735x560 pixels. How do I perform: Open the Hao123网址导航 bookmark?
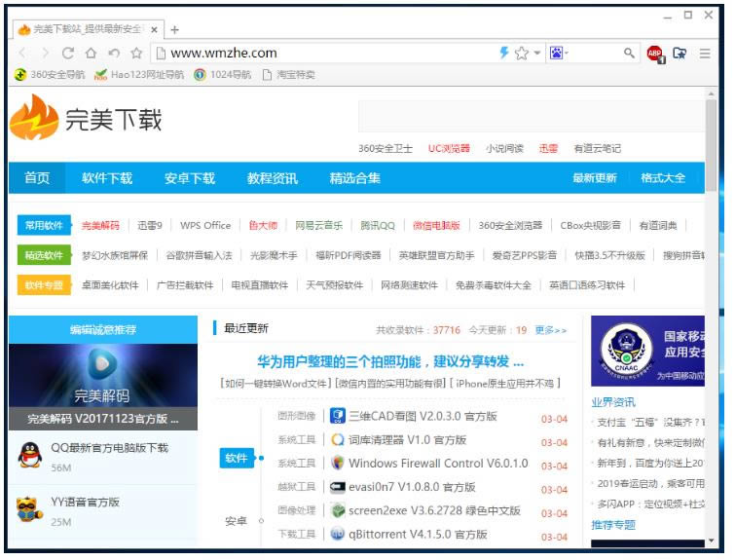[139, 75]
